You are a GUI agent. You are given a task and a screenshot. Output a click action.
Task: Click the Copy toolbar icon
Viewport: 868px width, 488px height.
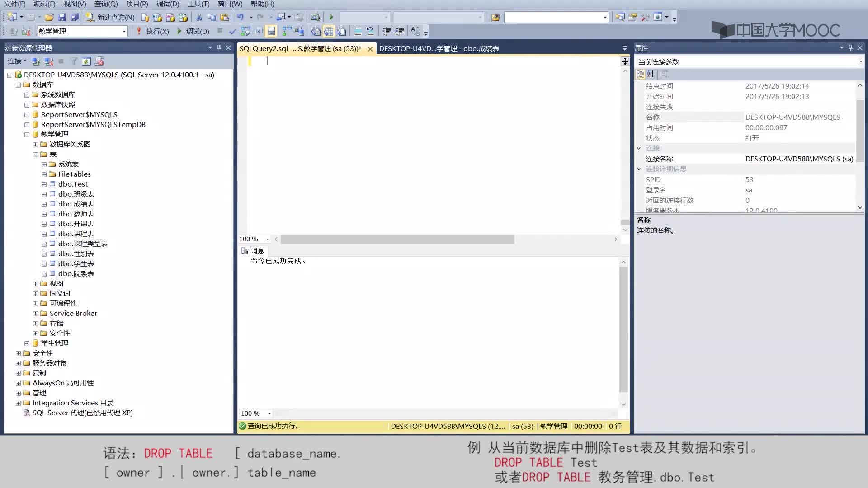(212, 17)
